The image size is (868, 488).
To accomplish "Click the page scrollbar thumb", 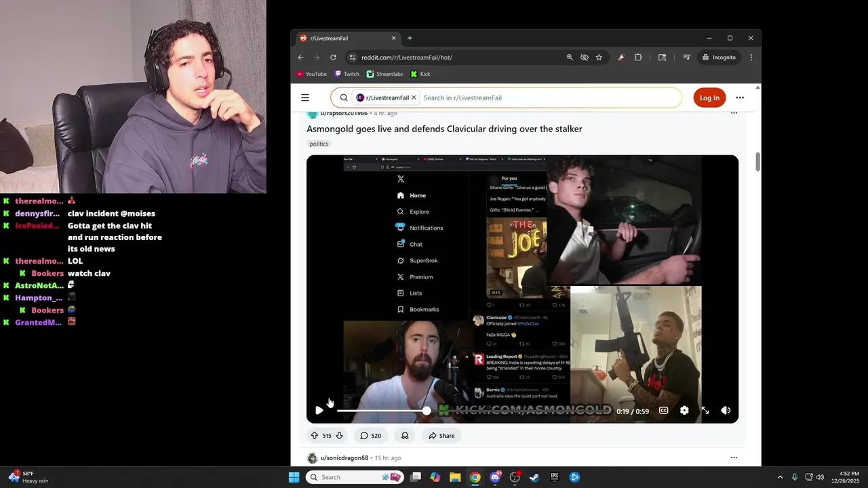I will [x=757, y=163].
